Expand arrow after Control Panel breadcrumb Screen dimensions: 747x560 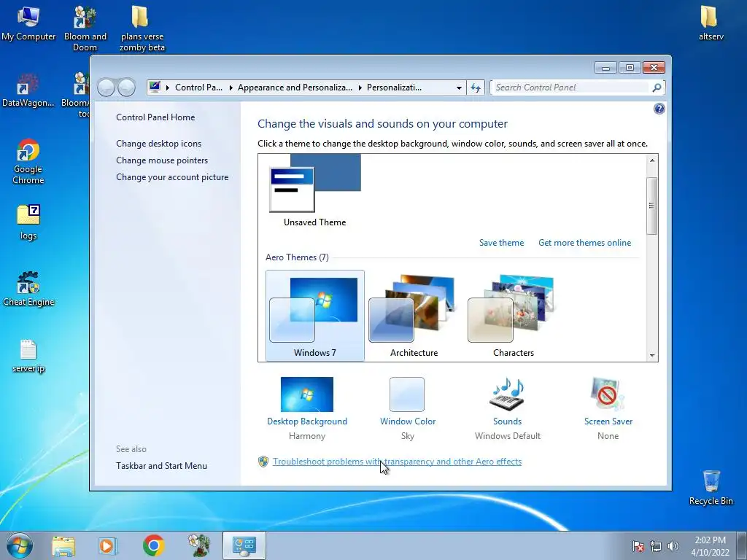pyautogui.click(x=231, y=87)
